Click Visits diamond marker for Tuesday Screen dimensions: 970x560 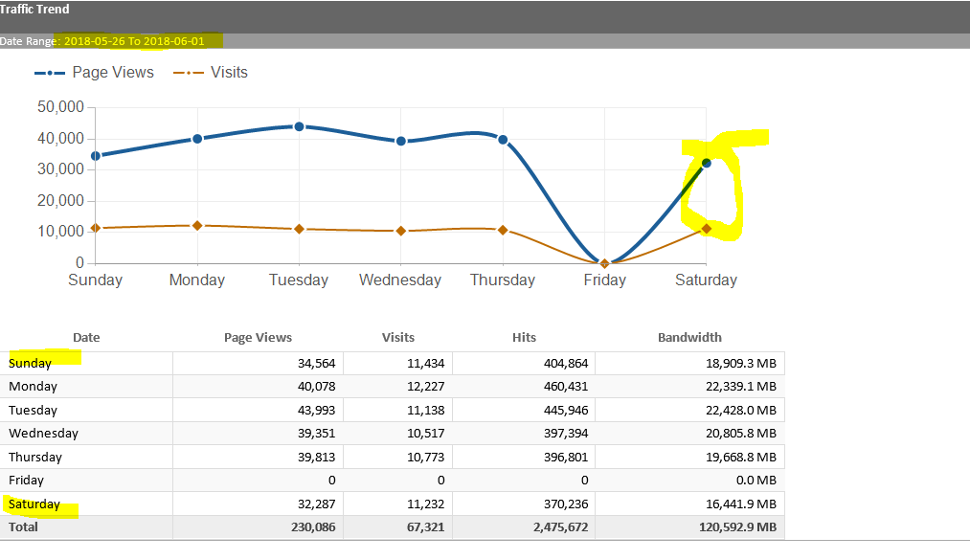point(299,229)
